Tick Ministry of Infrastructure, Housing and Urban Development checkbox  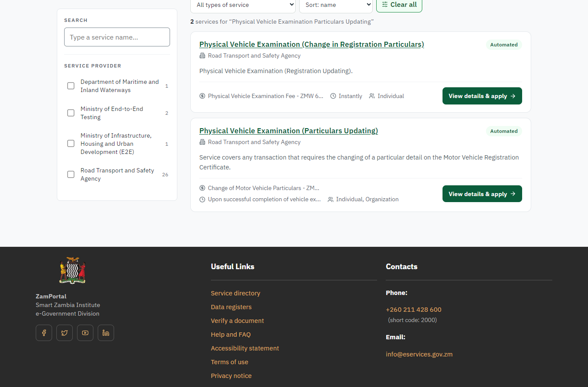pyautogui.click(x=71, y=144)
